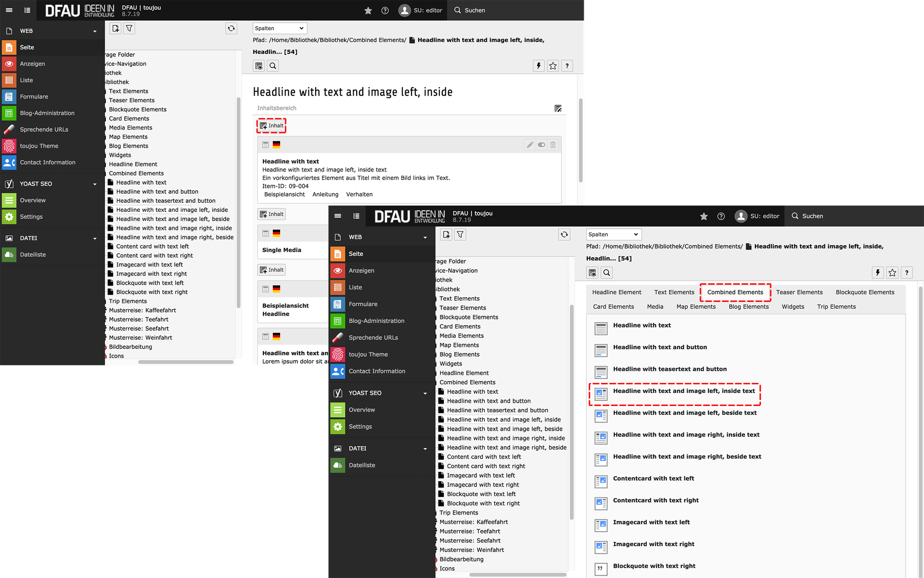The image size is (924, 578).
Task: Select the Combined Elements tab
Action: (735, 292)
